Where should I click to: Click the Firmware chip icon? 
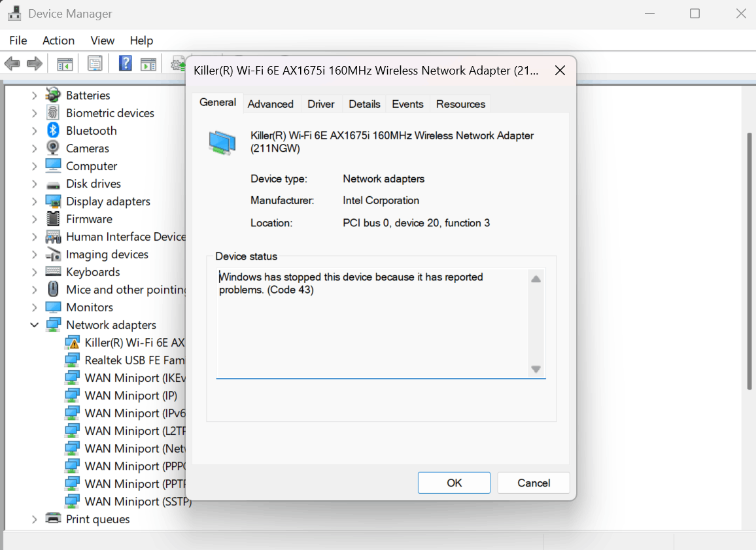pos(53,219)
